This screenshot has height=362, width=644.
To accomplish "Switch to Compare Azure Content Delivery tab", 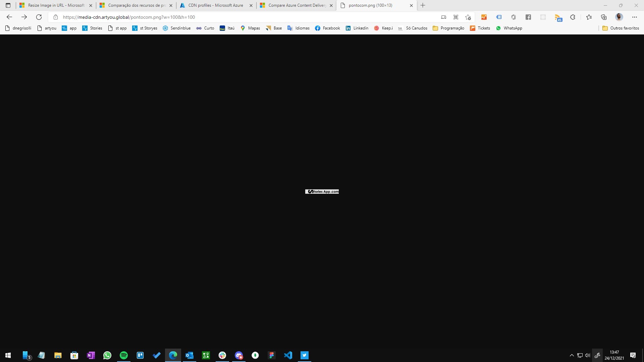I will (x=297, y=5).
